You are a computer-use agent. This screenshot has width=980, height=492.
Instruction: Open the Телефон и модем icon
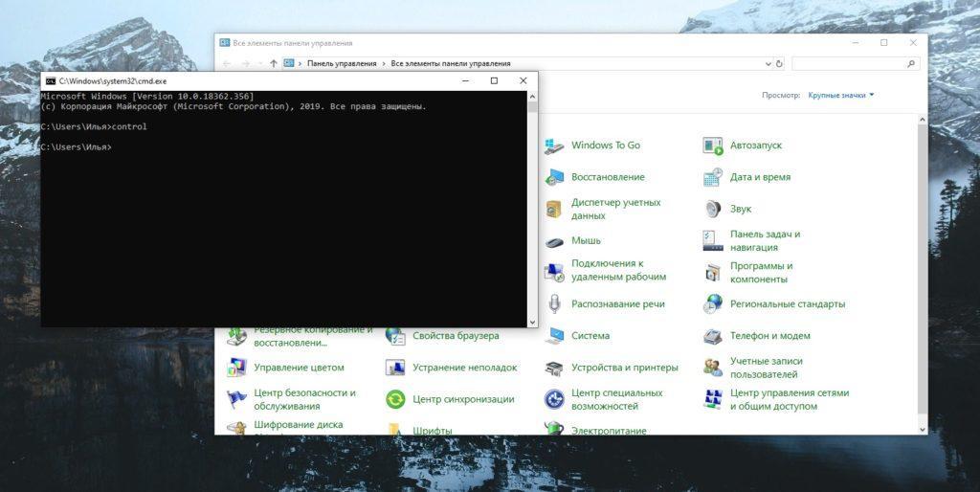tap(713, 336)
